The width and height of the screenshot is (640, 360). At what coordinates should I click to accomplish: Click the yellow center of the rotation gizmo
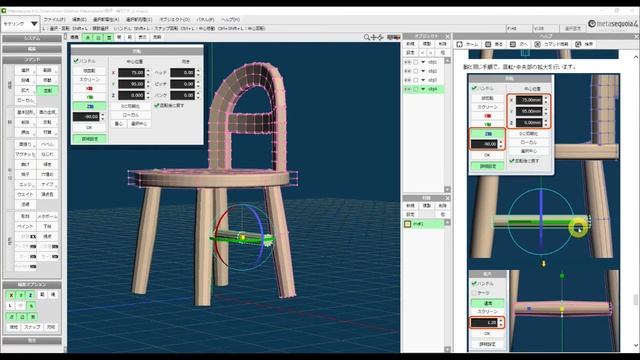coord(242,237)
